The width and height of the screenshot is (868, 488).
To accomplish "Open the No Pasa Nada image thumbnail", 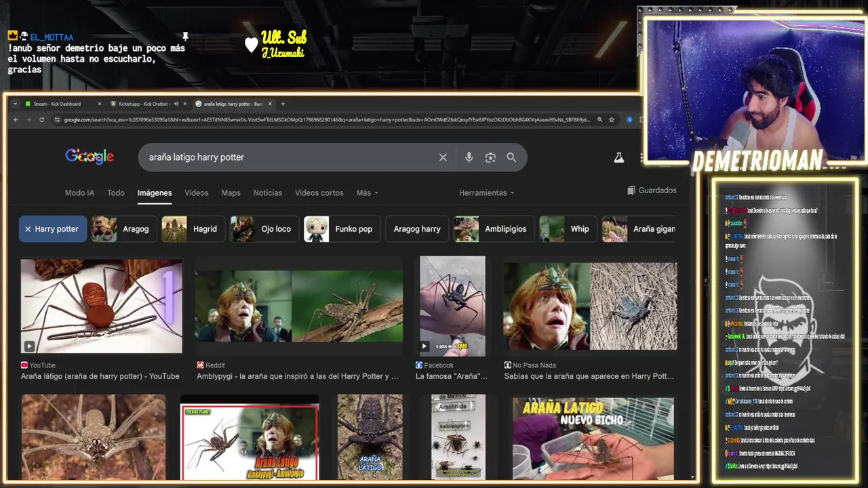I will (x=590, y=306).
